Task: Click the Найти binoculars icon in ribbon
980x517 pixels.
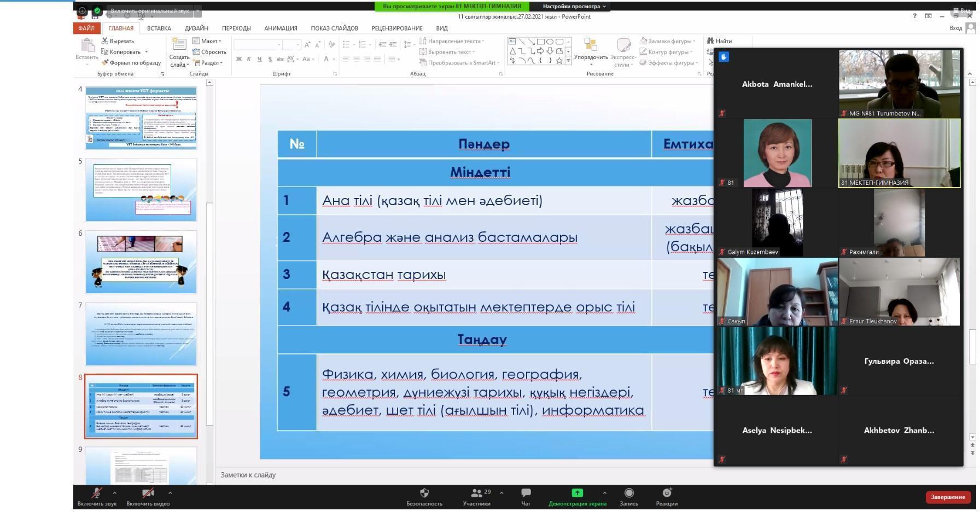Action: 710,41
